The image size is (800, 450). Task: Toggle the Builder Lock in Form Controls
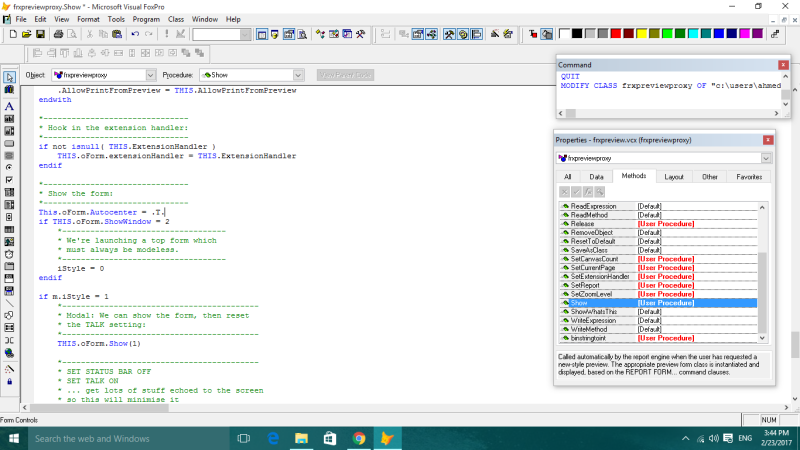point(9,368)
